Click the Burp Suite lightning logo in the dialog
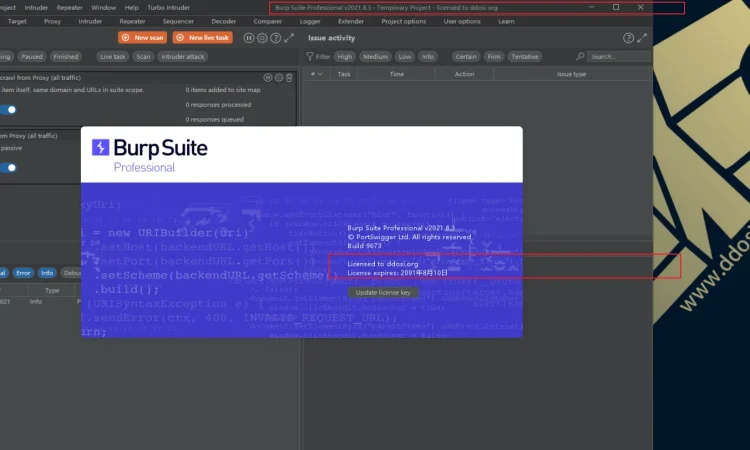Viewport: 750px width, 450px height. (x=100, y=147)
